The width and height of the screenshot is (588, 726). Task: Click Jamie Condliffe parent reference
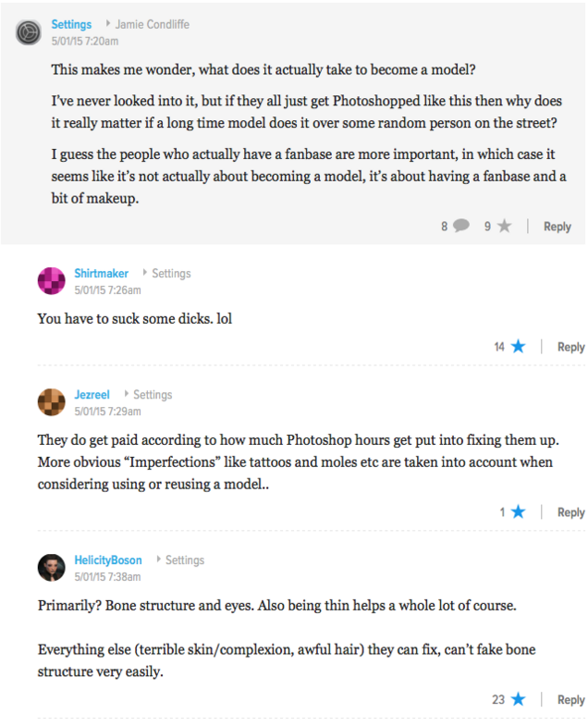click(154, 24)
